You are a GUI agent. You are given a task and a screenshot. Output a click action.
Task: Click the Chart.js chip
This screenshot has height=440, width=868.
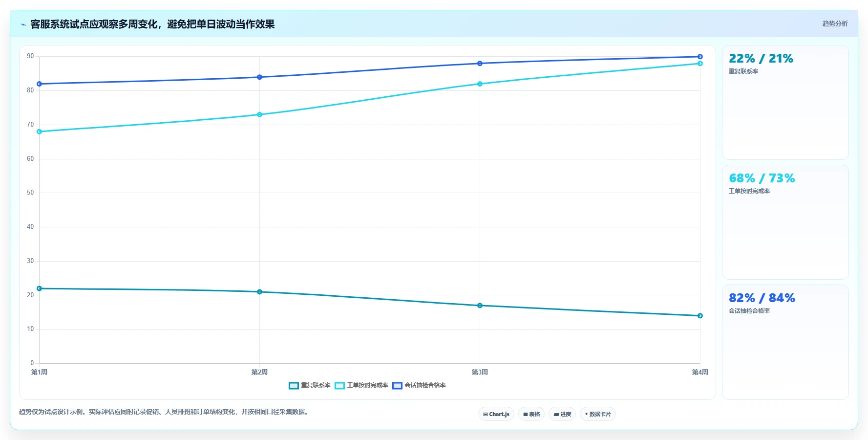point(496,414)
